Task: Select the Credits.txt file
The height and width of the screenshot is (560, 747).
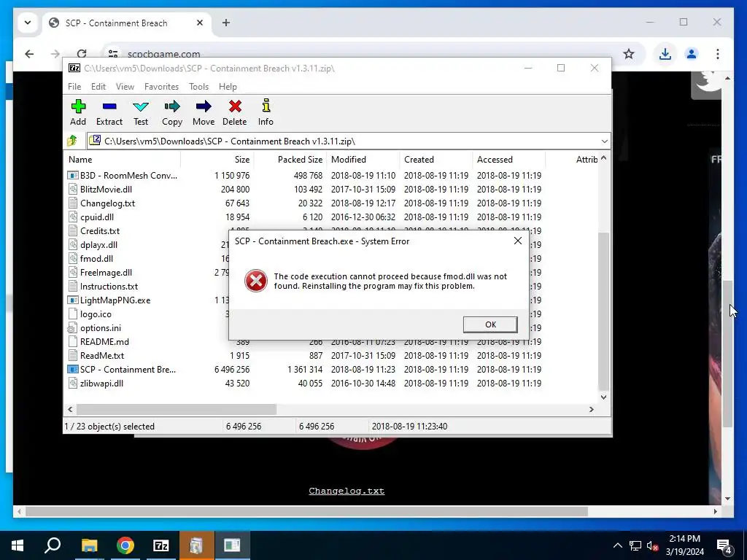Action: [x=99, y=231]
